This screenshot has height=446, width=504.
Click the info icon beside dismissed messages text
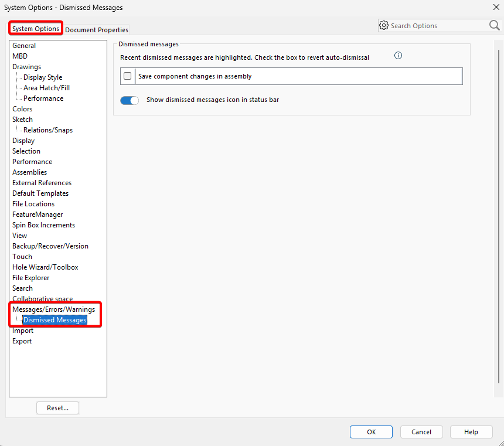pyautogui.click(x=398, y=56)
